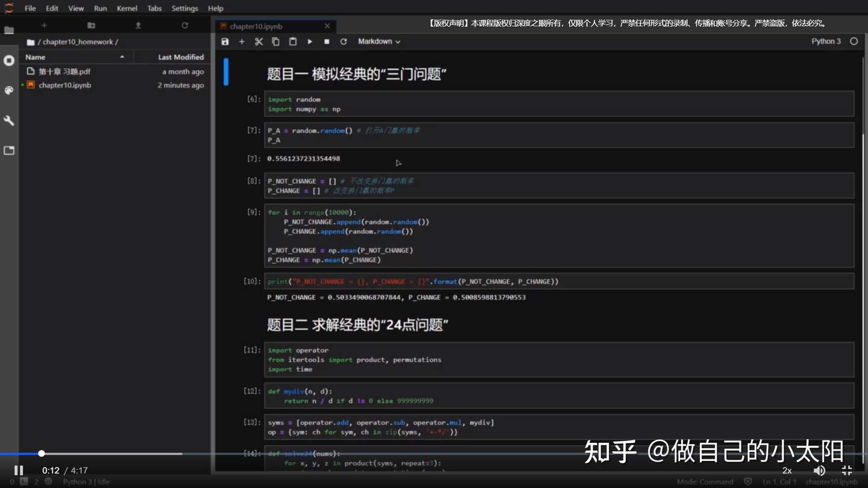Click code cell 12 def mydiv
The height and width of the screenshot is (488, 868).
pos(559,396)
